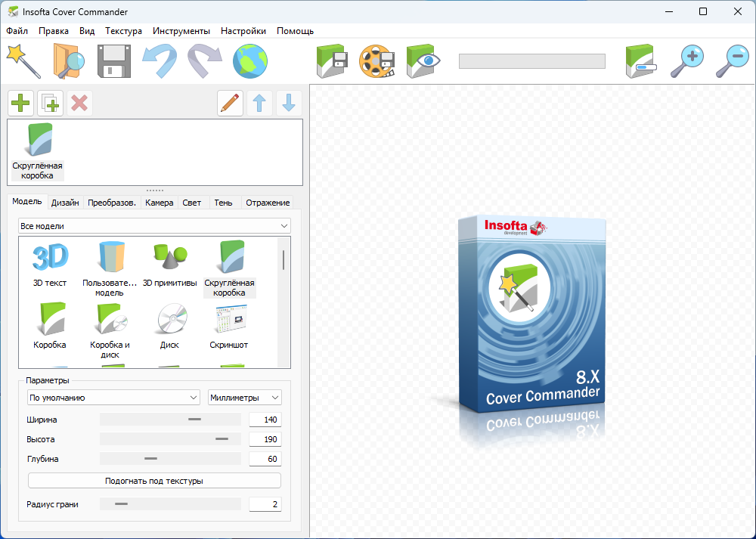This screenshot has height=539, width=756.
Task: Duplicate the selected model
Action: [50, 103]
